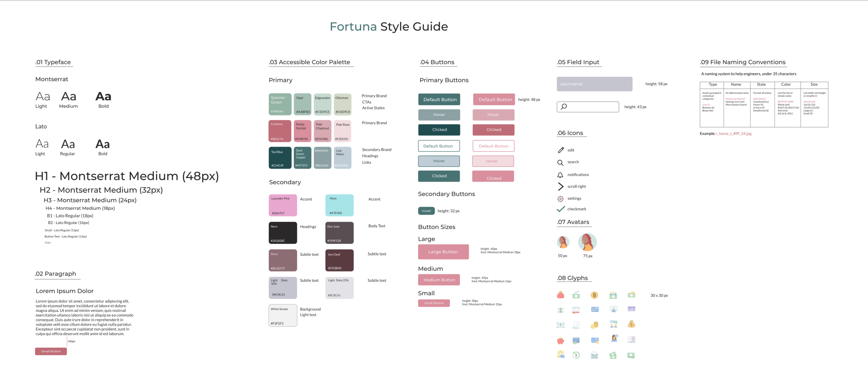Screen dimensions: 868x379
Task: Click the username input field
Action: point(594,84)
